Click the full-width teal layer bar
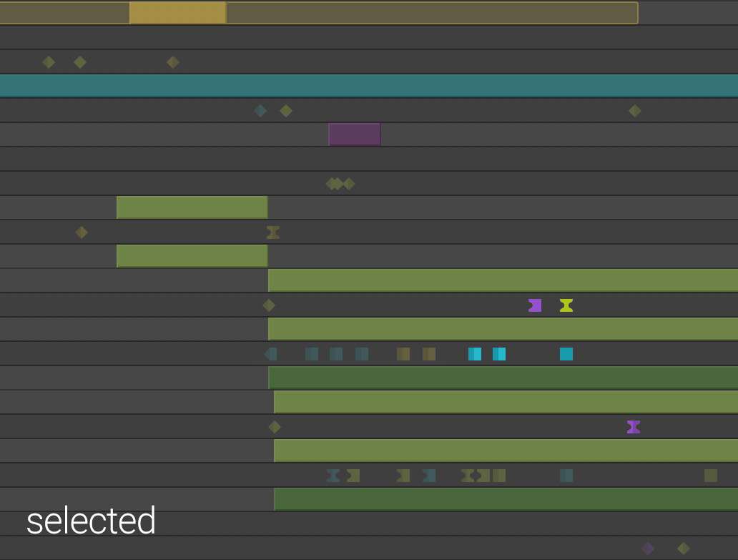Screen dimensions: 738x560 [x=369, y=85]
